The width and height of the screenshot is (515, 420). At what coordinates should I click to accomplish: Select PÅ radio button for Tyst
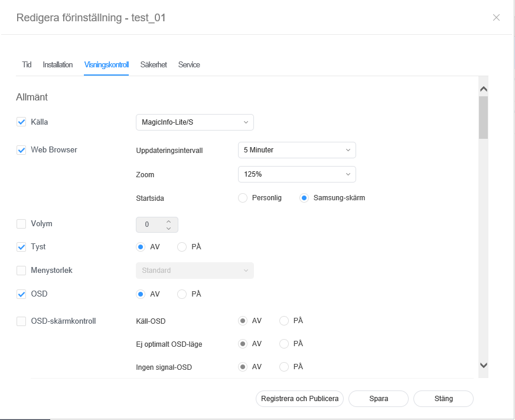click(x=182, y=247)
